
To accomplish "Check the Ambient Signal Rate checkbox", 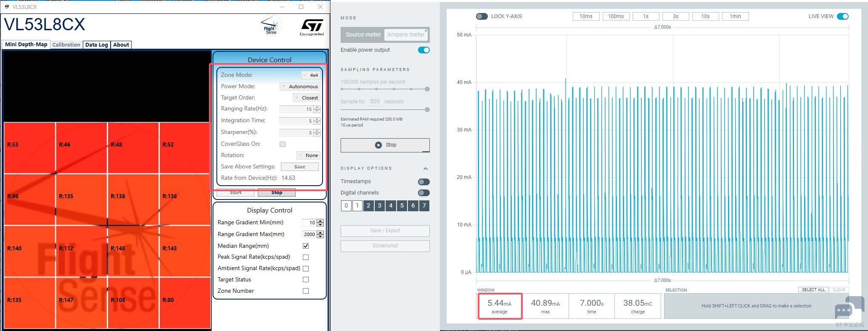I will point(306,268).
